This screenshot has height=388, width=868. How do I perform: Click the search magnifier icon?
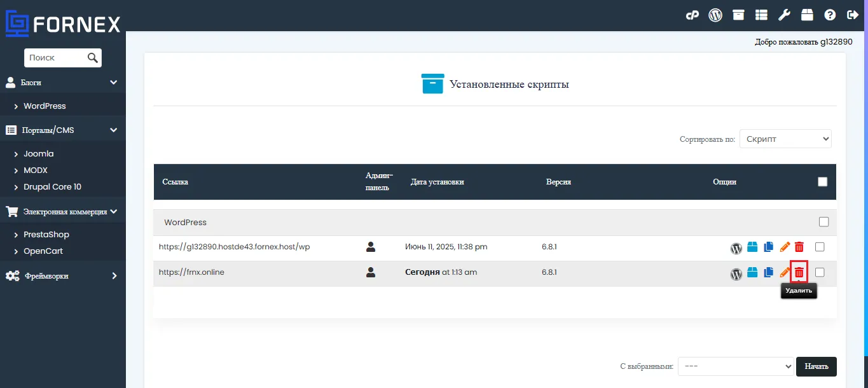93,57
